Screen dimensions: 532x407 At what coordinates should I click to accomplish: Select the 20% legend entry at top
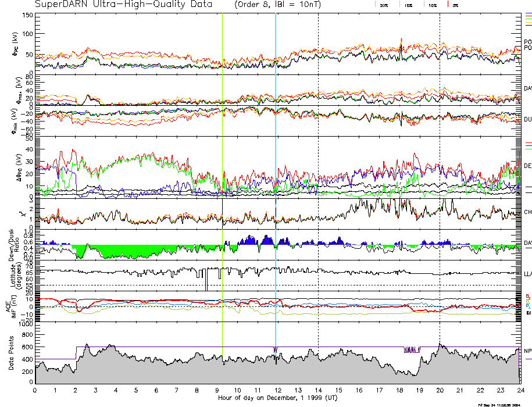pyautogui.click(x=383, y=5)
